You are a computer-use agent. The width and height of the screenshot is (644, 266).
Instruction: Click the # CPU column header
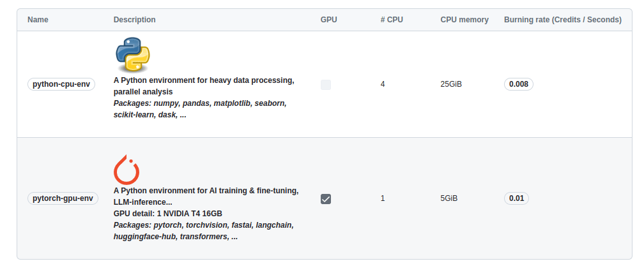point(392,20)
